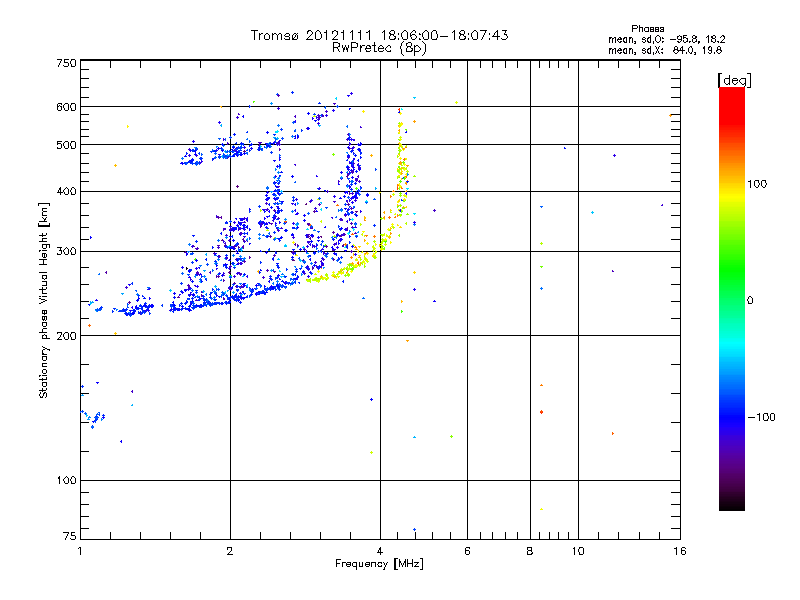Image resolution: width=800 pixels, height=600 pixels.
Task: Click the y-axis tick label '300'
Action: click(67, 252)
